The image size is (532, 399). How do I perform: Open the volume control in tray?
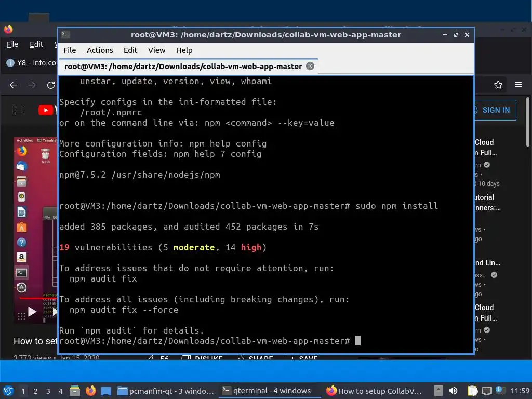pos(453,391)
